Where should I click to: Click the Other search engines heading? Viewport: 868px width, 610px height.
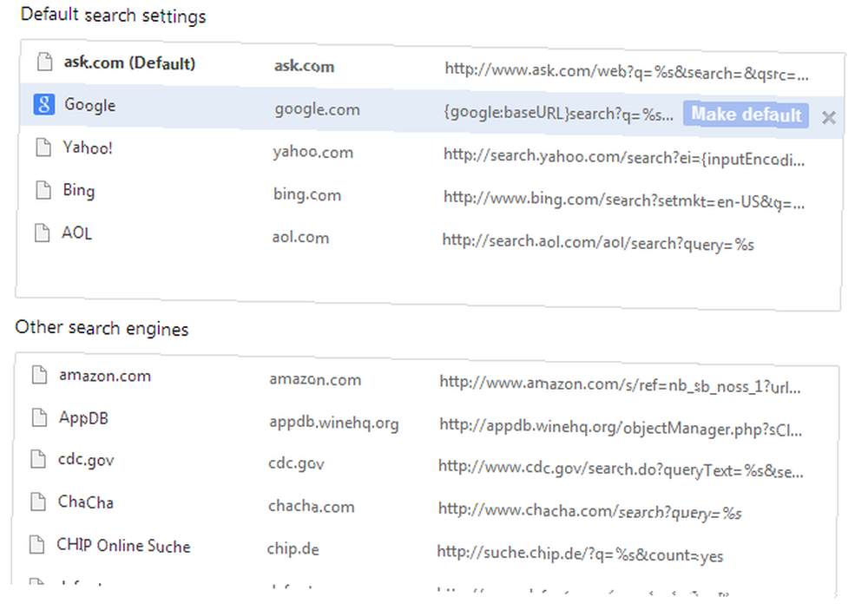click(102, 328)
